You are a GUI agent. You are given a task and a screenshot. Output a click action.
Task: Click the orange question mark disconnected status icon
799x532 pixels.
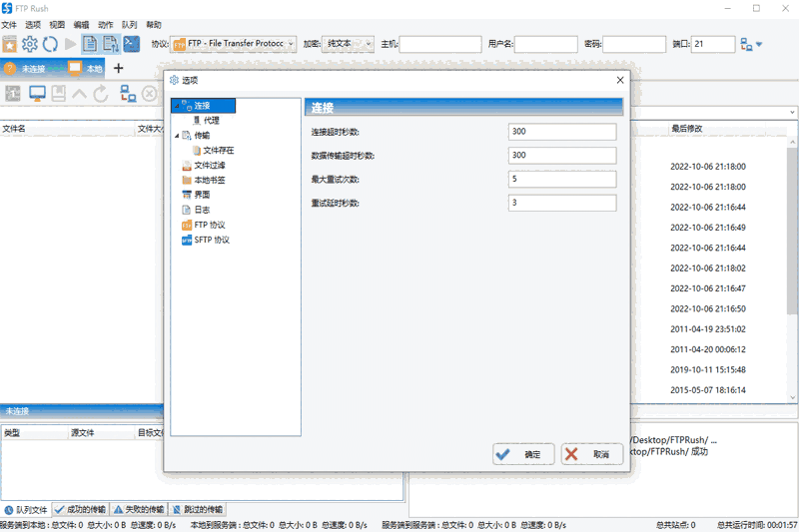click(x=10, y=68)
